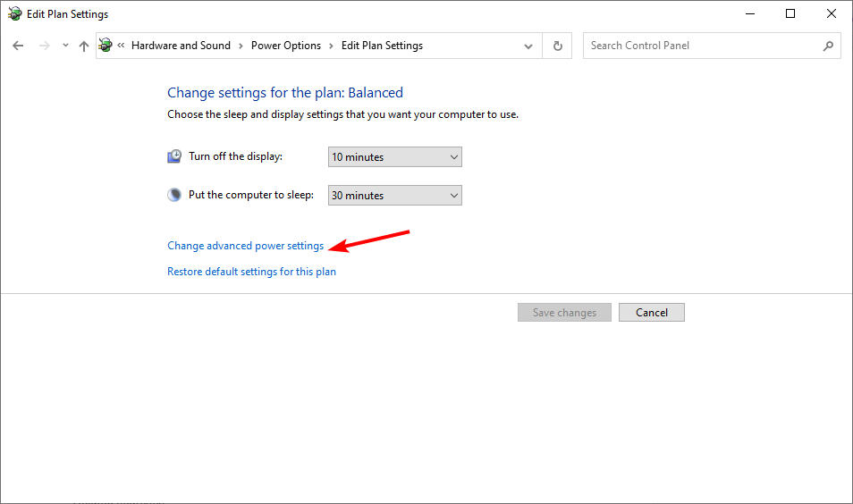
Task: Click the Edit Plan Settings breadcrumb
Action: 382,46
